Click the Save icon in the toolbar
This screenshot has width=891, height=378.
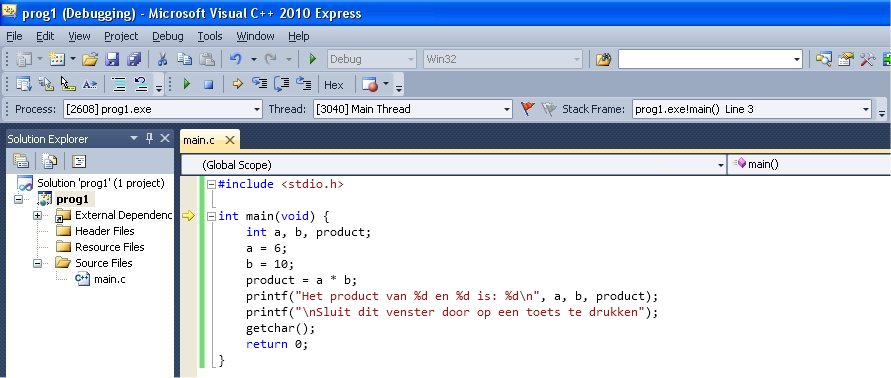[112, 59]
